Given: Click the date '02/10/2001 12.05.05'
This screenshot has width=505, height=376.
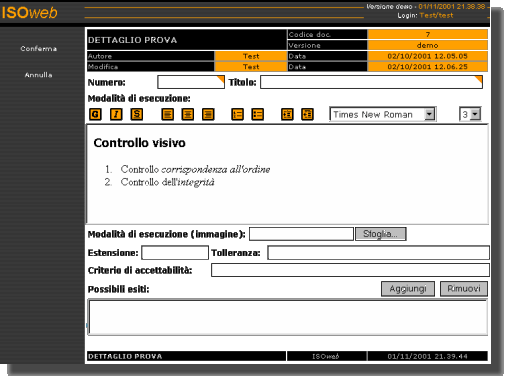Looking at the screenshot, I should (428, 56).
